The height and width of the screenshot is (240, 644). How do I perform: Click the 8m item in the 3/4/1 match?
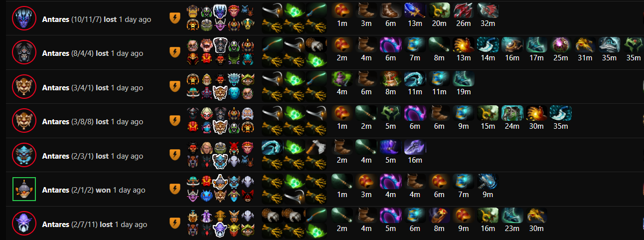391,79
